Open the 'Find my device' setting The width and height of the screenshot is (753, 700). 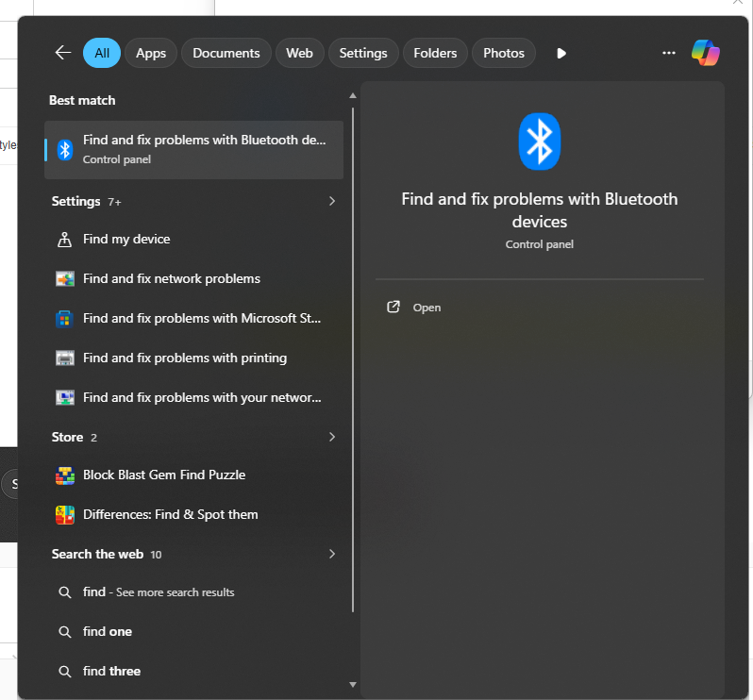click(194, 239)
